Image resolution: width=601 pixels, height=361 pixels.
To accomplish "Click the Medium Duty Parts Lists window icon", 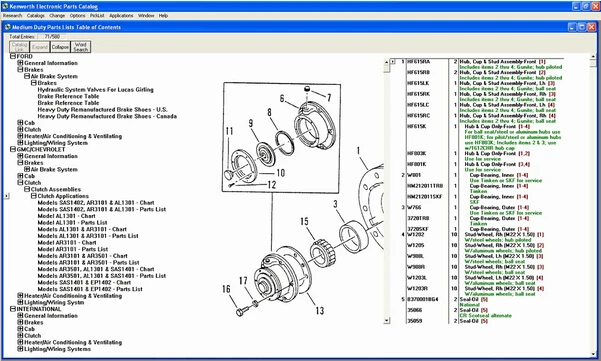I will [x=7, y=27].
